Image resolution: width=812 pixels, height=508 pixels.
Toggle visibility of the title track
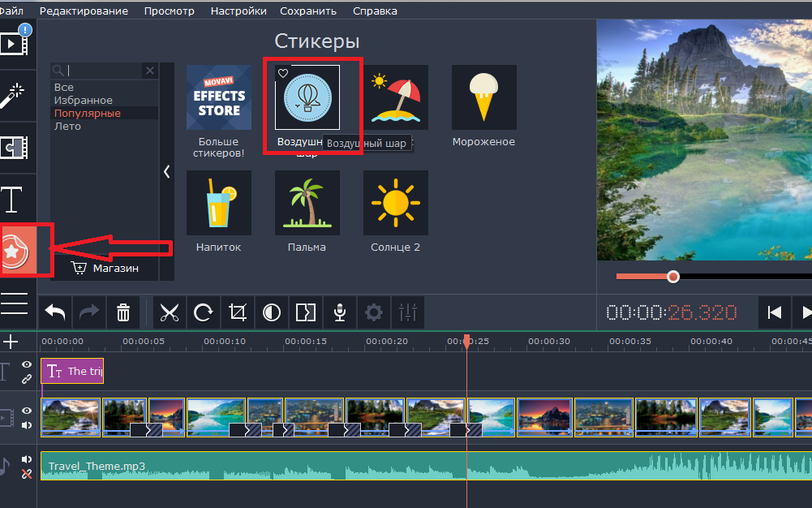(27, 365)
